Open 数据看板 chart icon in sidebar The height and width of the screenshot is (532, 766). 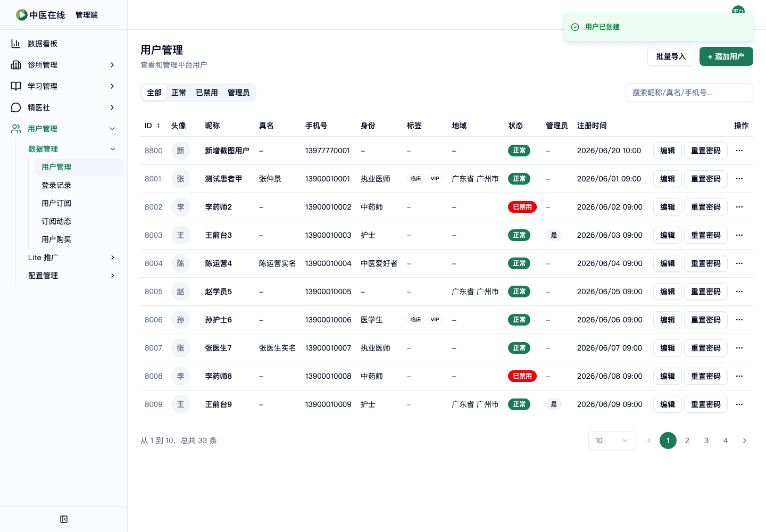click(16, 44)
